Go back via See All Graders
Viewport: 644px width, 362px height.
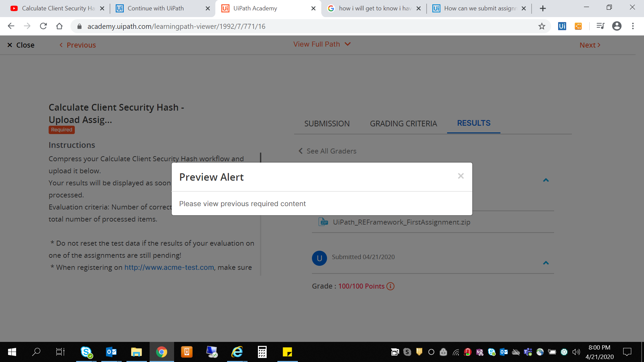click(x=327, y=151)
